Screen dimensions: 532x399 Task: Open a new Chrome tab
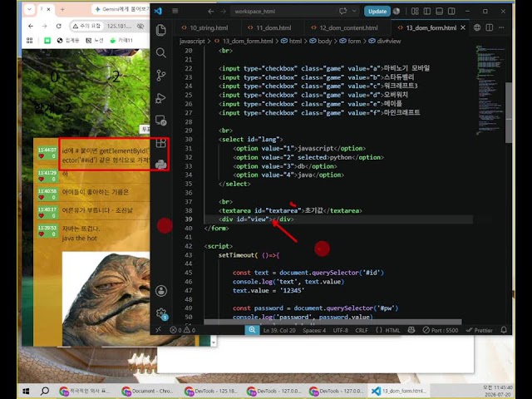point(62,9)
